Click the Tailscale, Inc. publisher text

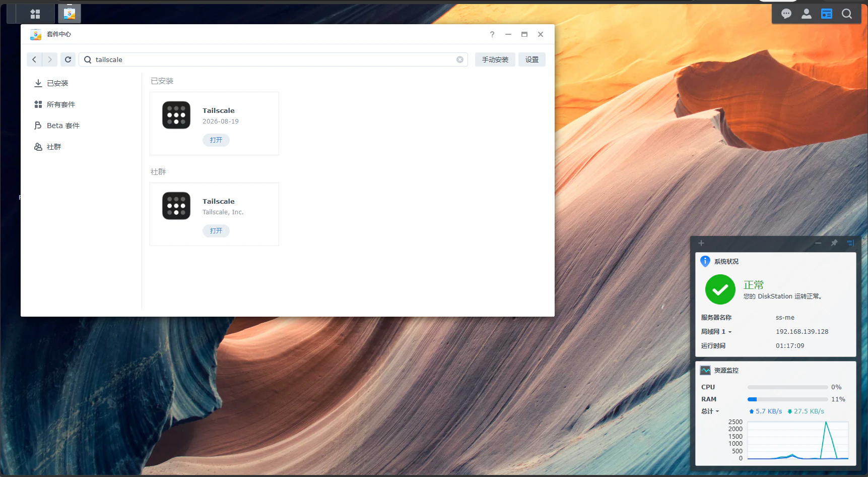pos(223,212)
